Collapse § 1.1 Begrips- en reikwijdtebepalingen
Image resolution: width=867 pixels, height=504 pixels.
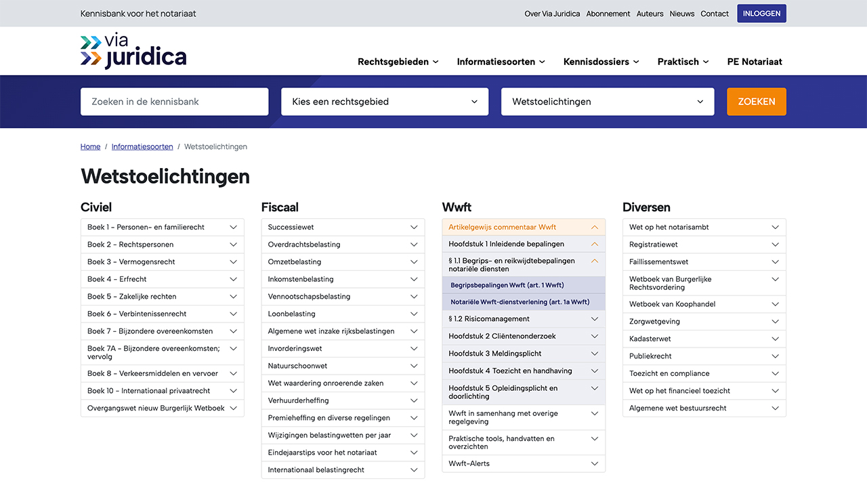(x=524, y=265)
